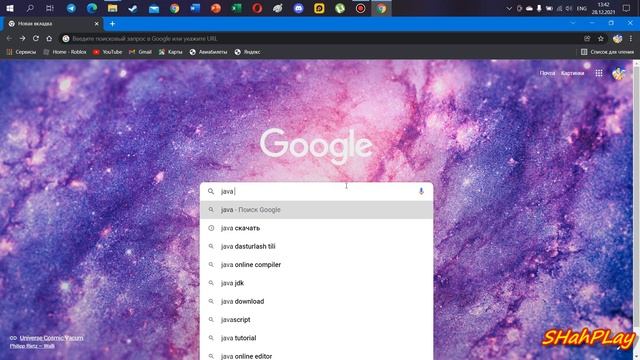
Task: Go forward in Chrome
Action: [x=22, y=38]
